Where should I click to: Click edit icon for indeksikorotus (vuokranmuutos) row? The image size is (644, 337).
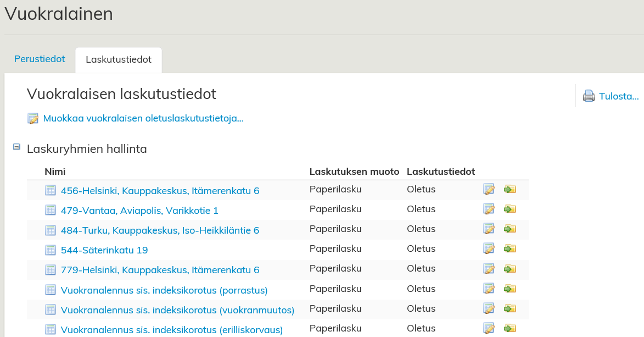489,308
